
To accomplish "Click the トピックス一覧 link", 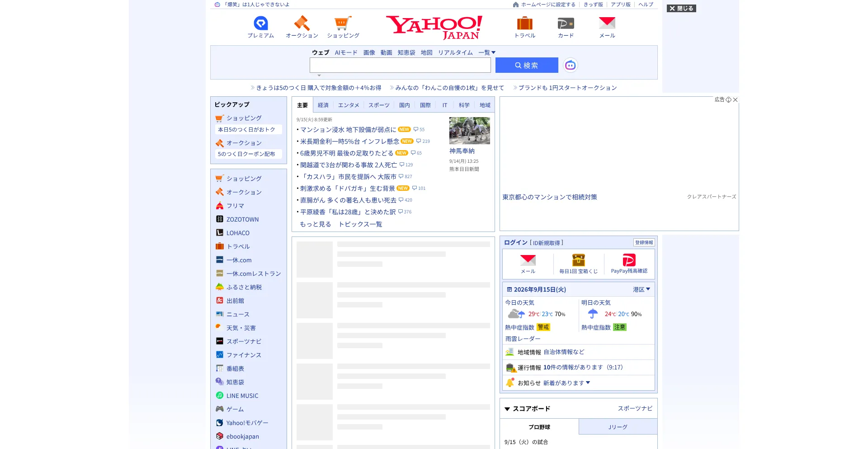I will coord(360,224).
